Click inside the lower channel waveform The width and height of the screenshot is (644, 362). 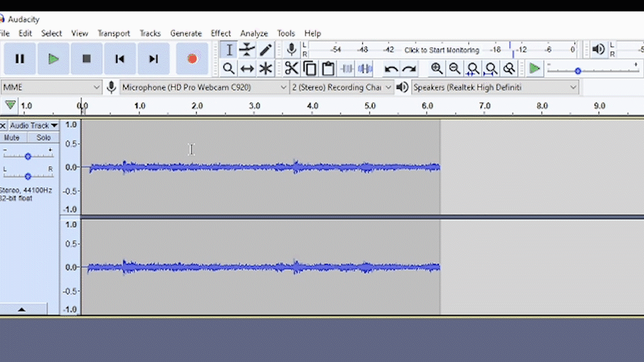click(260, 267)
